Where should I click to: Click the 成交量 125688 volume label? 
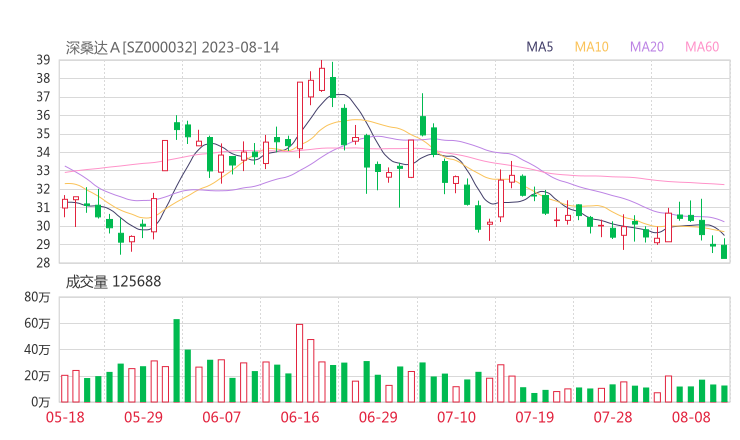tap(113, 282)
